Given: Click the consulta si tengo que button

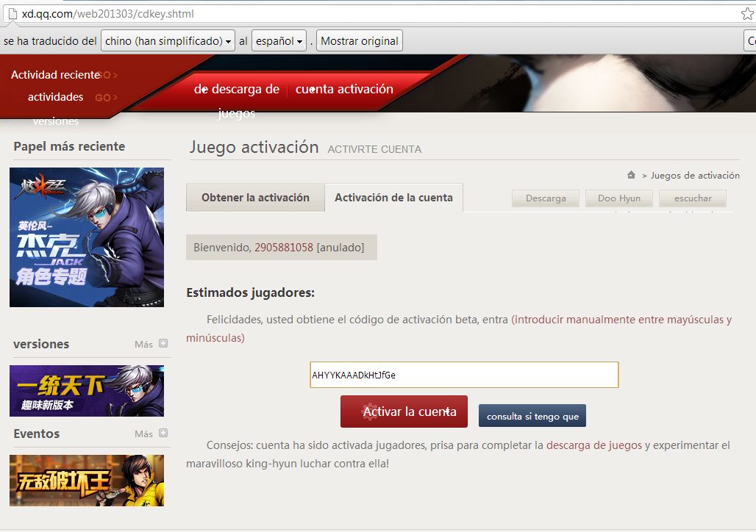Looking at the screenshot, I should click(x=532, y=416).
